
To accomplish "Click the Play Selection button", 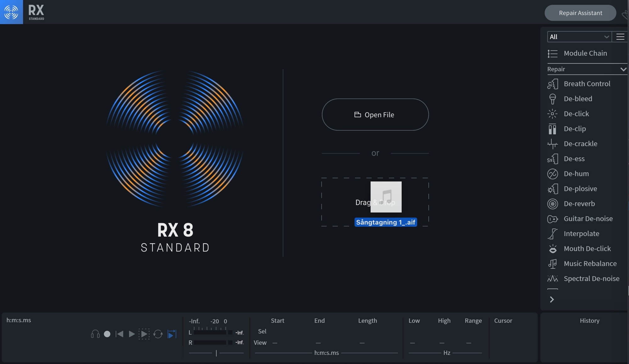I will [144, 334].
